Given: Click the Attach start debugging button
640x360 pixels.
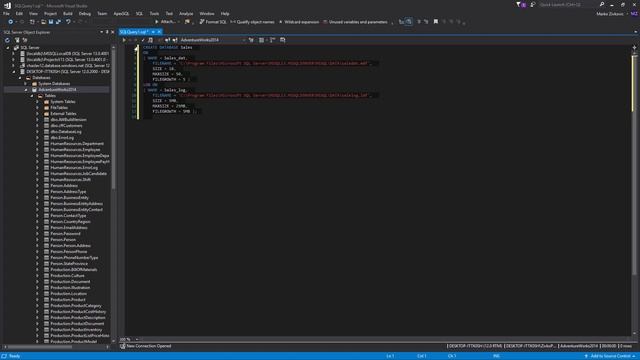Looking at the screenshot, I should pos(165,22).
